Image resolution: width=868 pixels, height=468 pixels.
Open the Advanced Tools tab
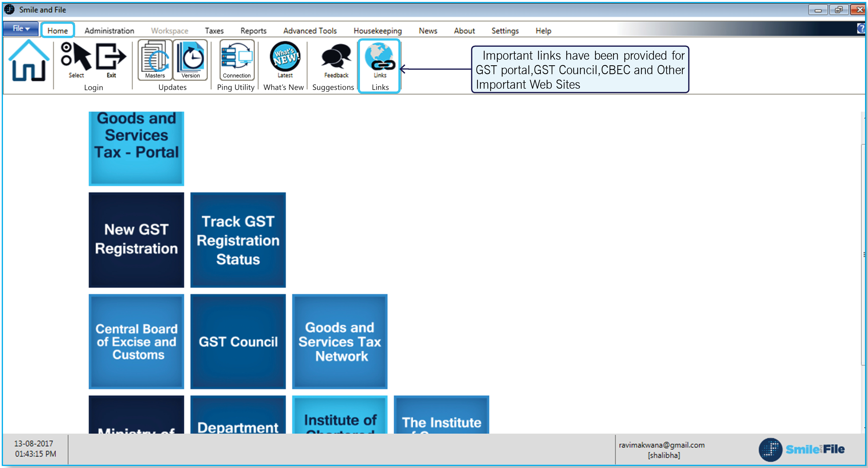coord(310,31)
